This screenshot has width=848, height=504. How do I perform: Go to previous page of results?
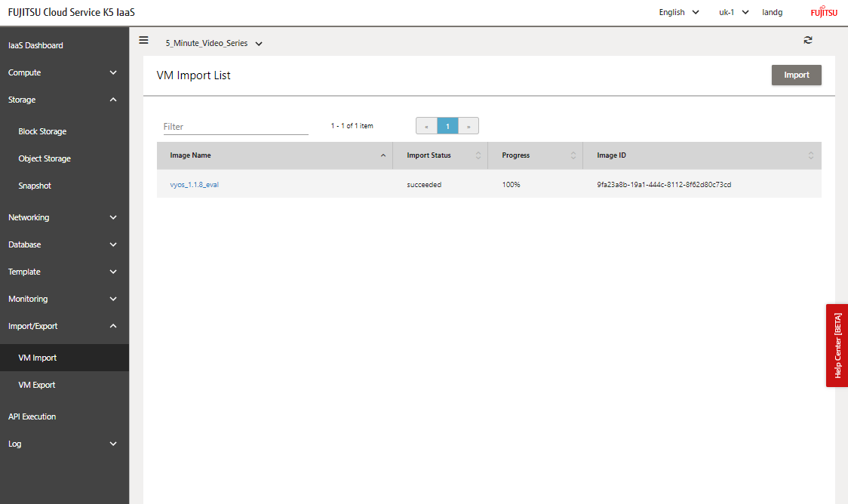click(x=427, y=126)
